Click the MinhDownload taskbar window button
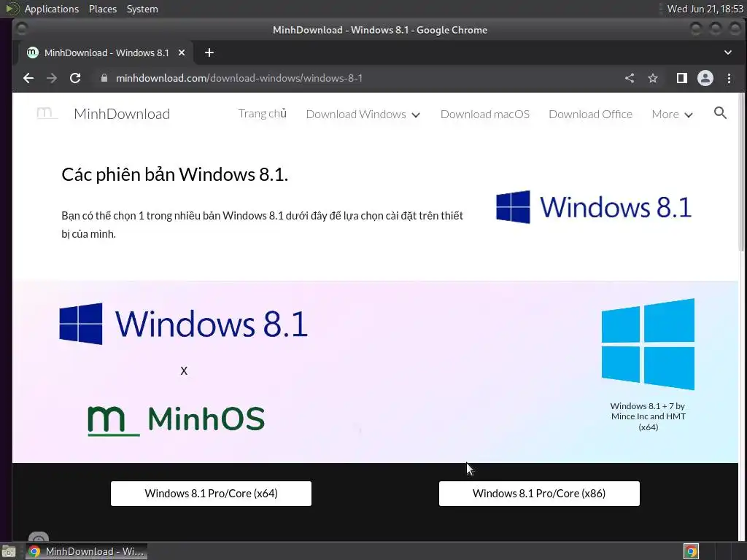Screen dimensions: 747x560 coord(86,551)
